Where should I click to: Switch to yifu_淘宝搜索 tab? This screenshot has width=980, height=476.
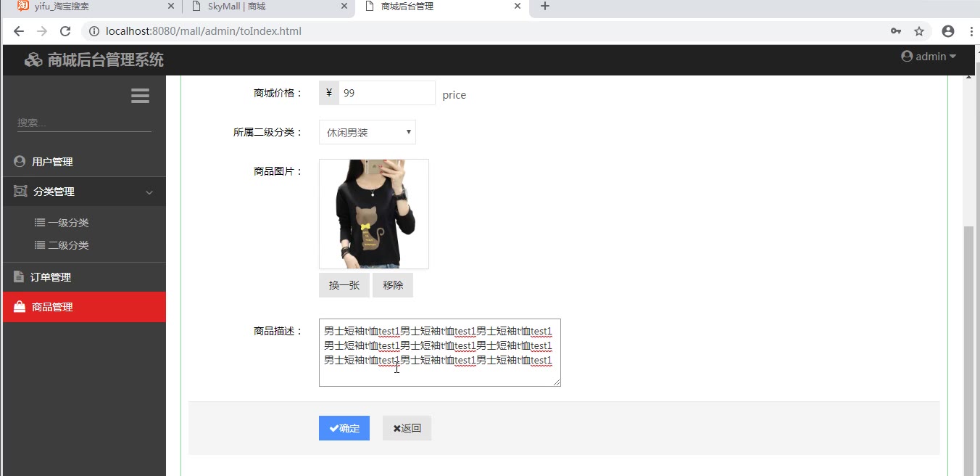click(94, 7)
